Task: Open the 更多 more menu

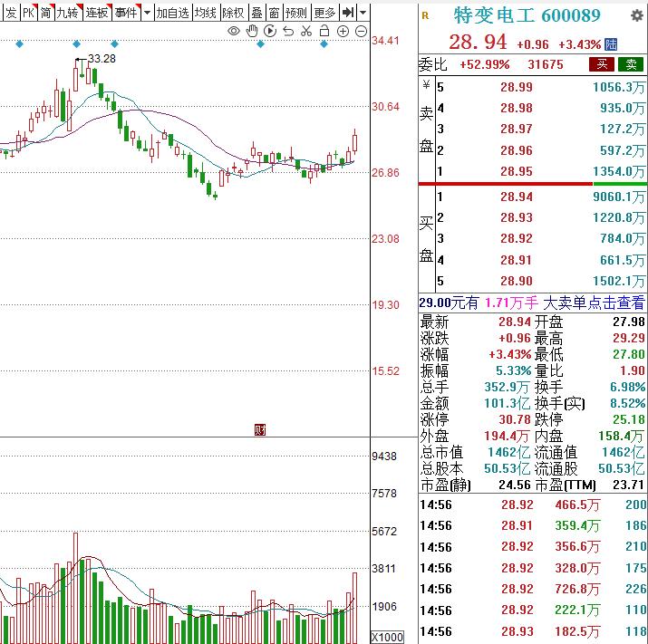Action: click(324, 13)
